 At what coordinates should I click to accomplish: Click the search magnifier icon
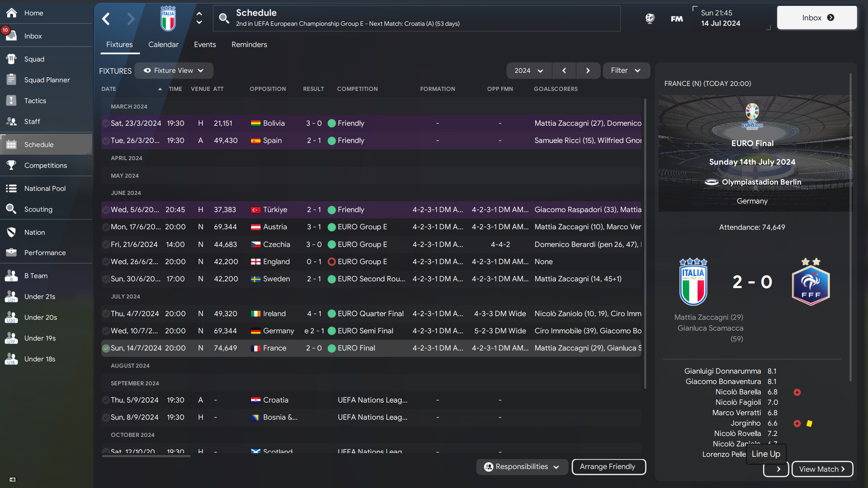pos(224,19)
